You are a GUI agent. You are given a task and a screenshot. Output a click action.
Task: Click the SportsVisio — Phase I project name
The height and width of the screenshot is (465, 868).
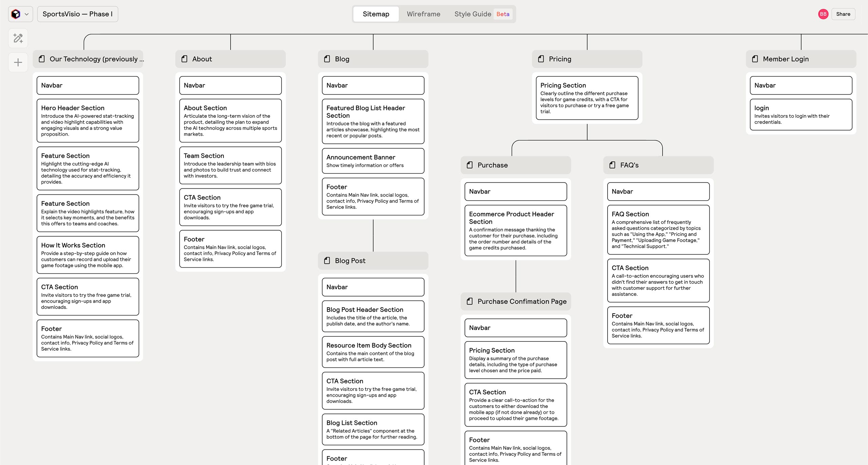78,14
